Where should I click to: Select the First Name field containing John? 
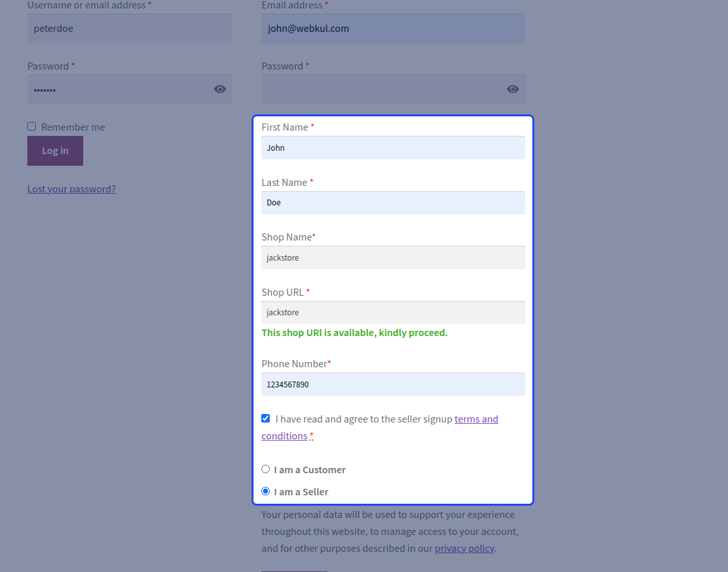click(x=393, y=148)
